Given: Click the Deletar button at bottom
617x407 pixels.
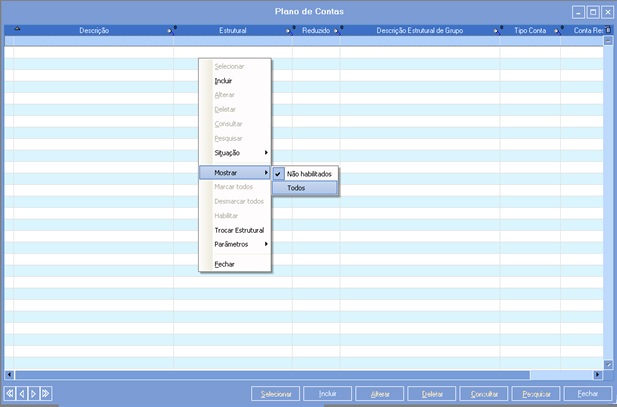Looking at the screenshot, I should [x=431, y=394].
